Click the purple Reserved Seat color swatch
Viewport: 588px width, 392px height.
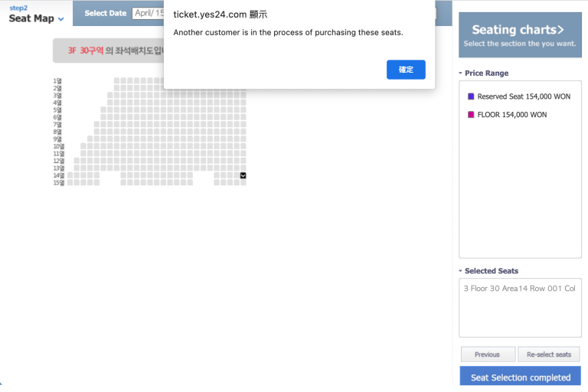click(x=471, y=96)
